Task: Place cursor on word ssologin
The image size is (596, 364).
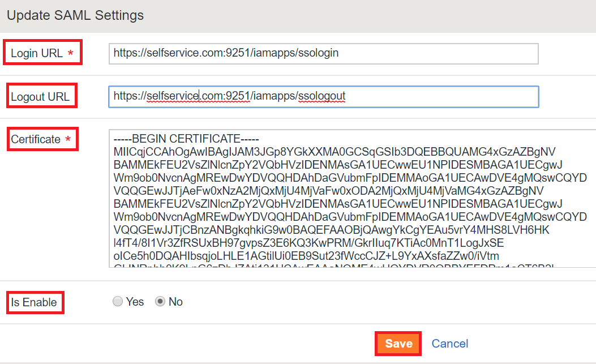Action: coord(318,53)
